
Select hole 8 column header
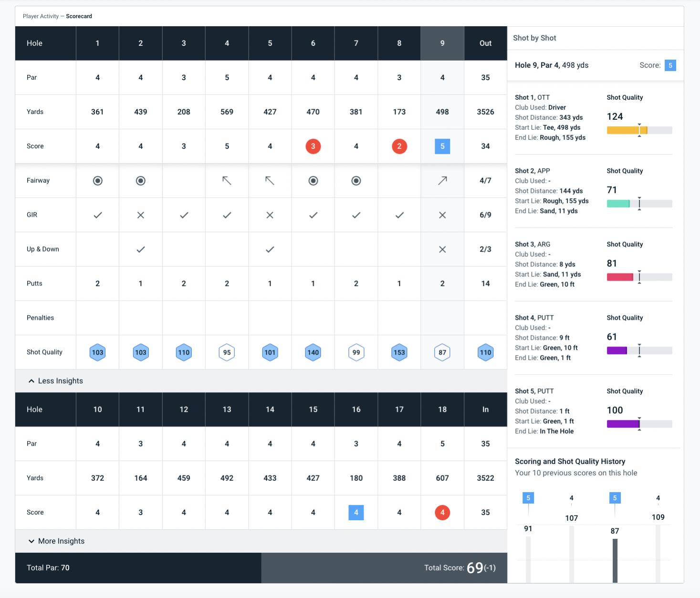pyautogui.click(x=399, y=43)
